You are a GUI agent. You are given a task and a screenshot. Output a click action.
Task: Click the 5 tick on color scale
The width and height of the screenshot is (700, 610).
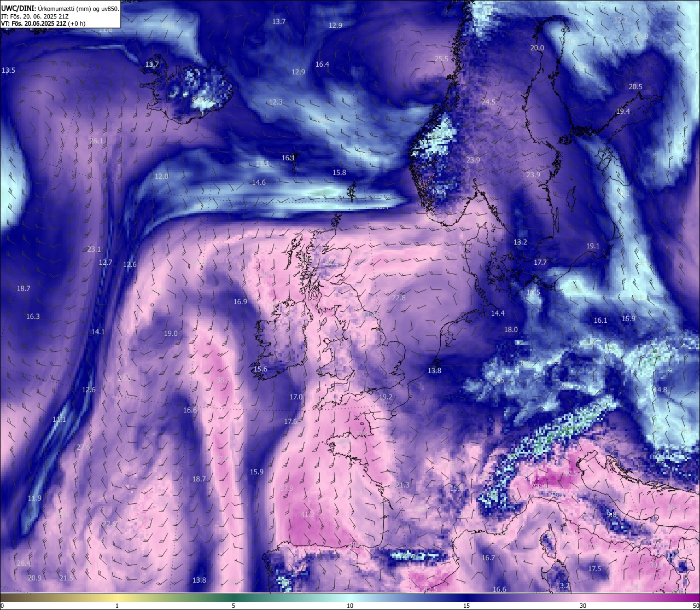pyautogui.click(x=234, y=606)
